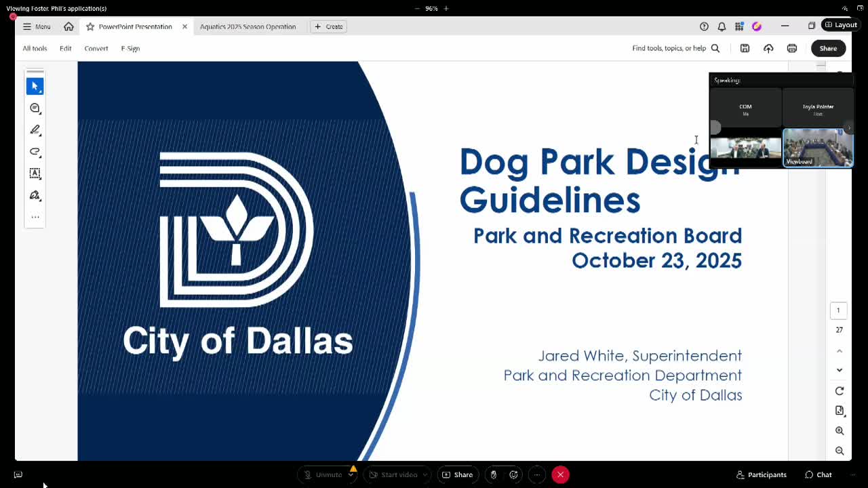Star the PowerPoint Presentation tab

pos(90,26)
